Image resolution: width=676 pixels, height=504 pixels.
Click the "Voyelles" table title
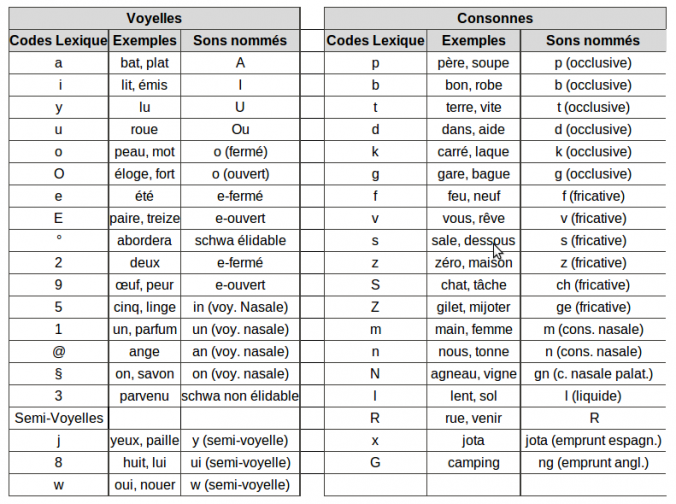tap(154, 18)
